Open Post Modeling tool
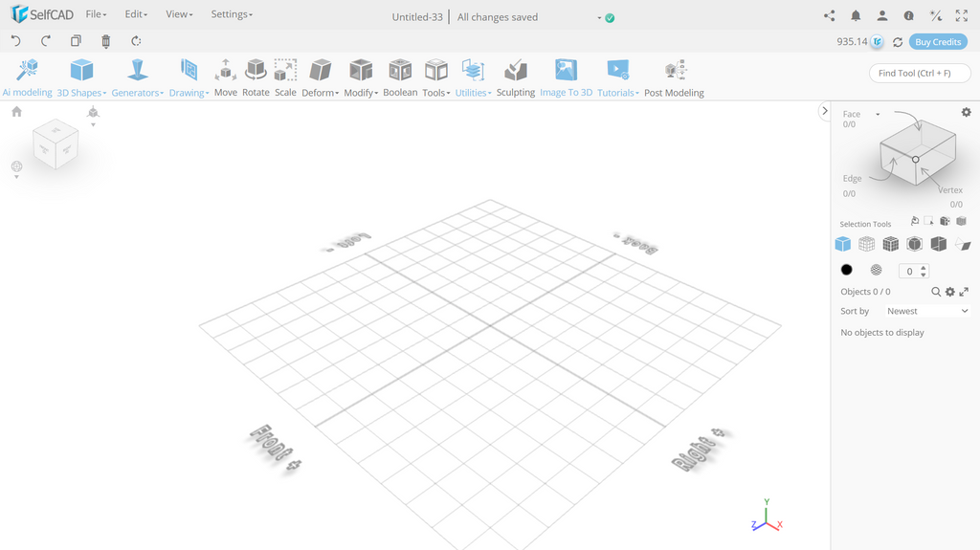This screenshot has width=980, height=550. click(x=675, y=78)
